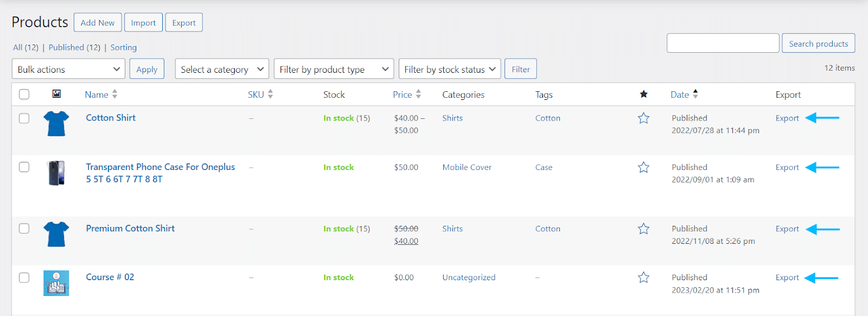Tick the select-all products checkbox
This screenshot has height=316, width=868.
click(24, 94)
